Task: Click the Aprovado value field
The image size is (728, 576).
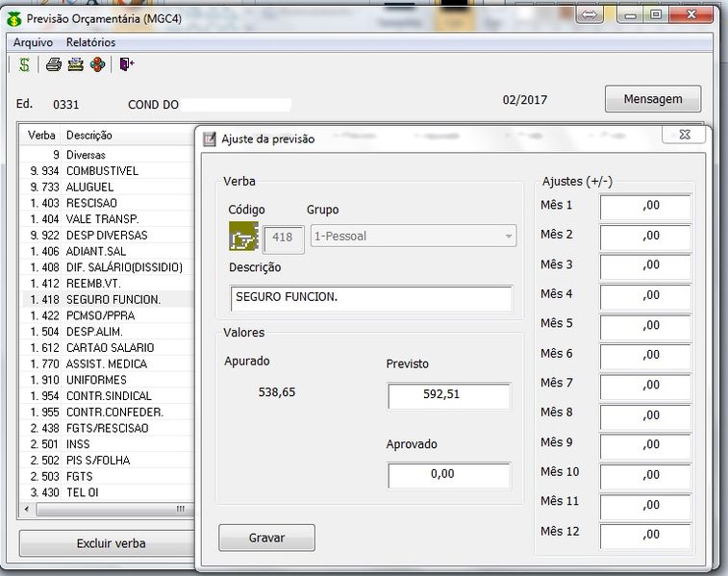Action: click(449, 475)
